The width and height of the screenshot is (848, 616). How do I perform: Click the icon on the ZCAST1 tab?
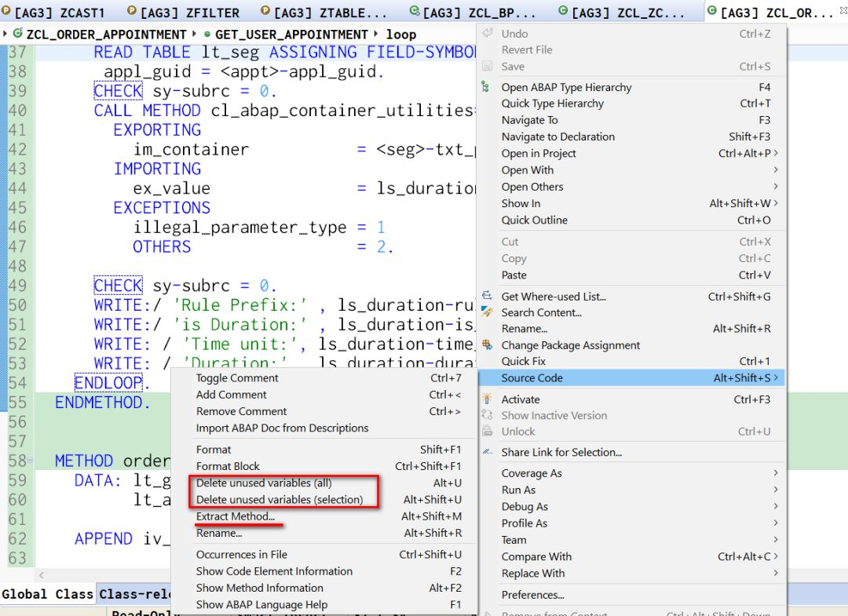[5, 11]
